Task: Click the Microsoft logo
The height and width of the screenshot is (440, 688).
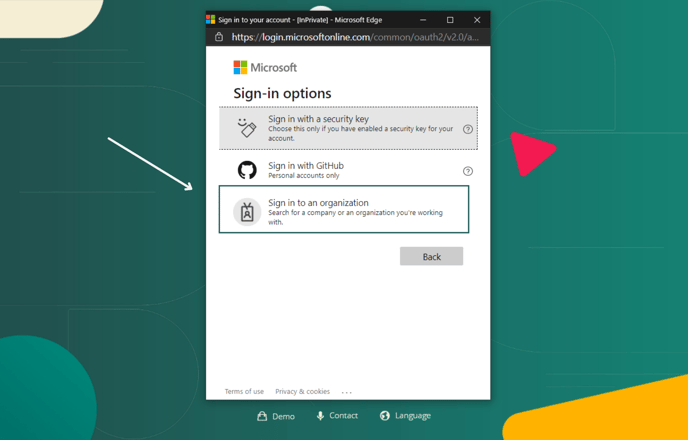Action: pos(265,68)
